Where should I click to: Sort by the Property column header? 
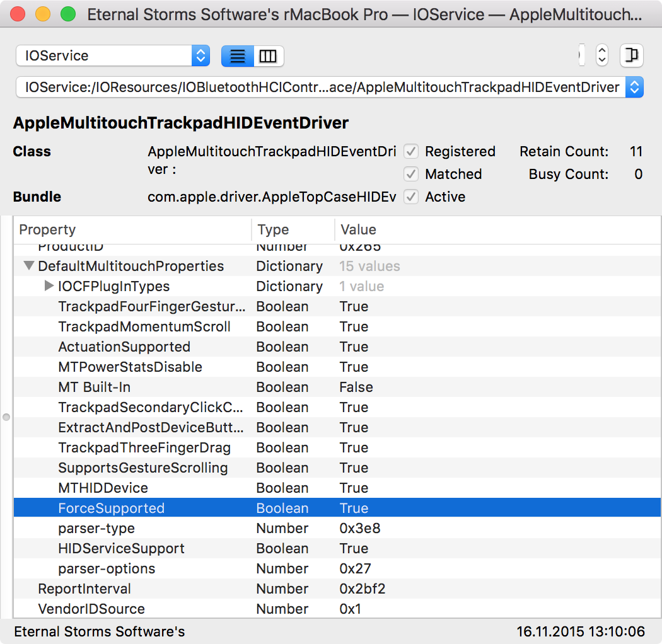click(132, 229)
